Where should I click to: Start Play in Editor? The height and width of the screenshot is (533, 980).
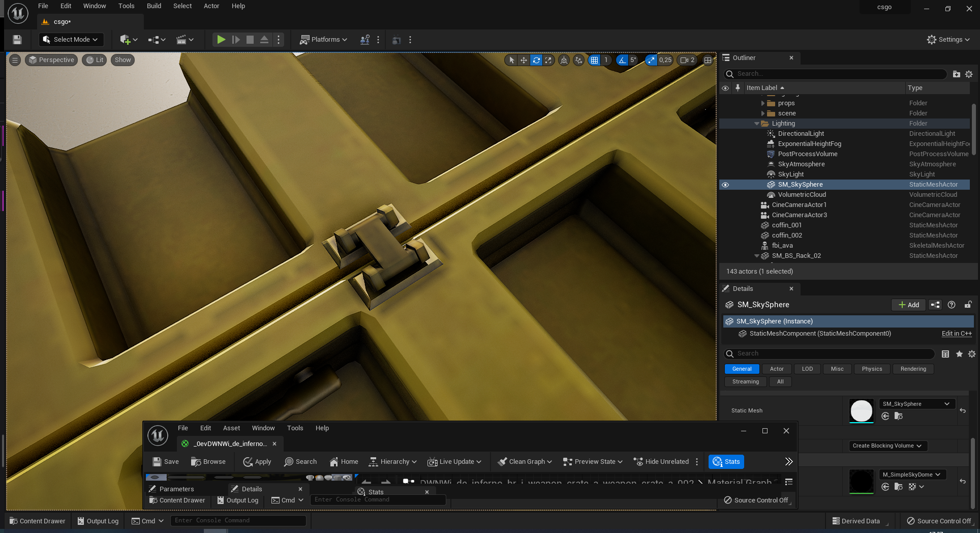click(x=221, y=40)
